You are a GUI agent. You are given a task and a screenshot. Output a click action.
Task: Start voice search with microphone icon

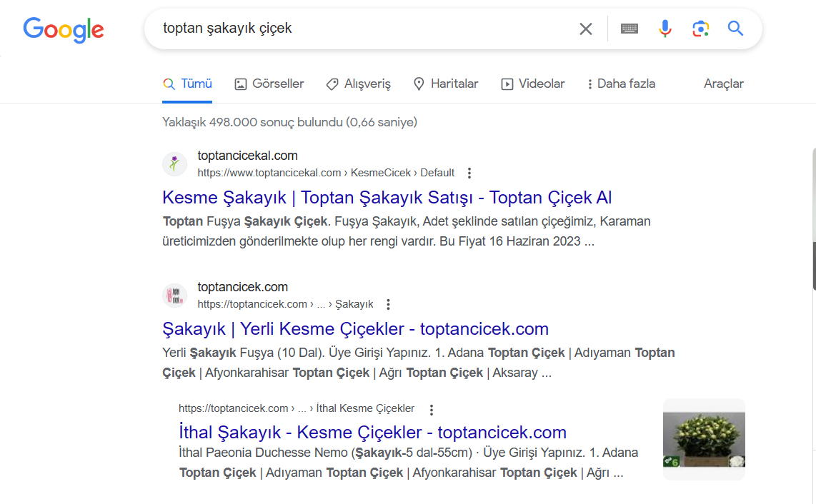click(x=665, y=29)
